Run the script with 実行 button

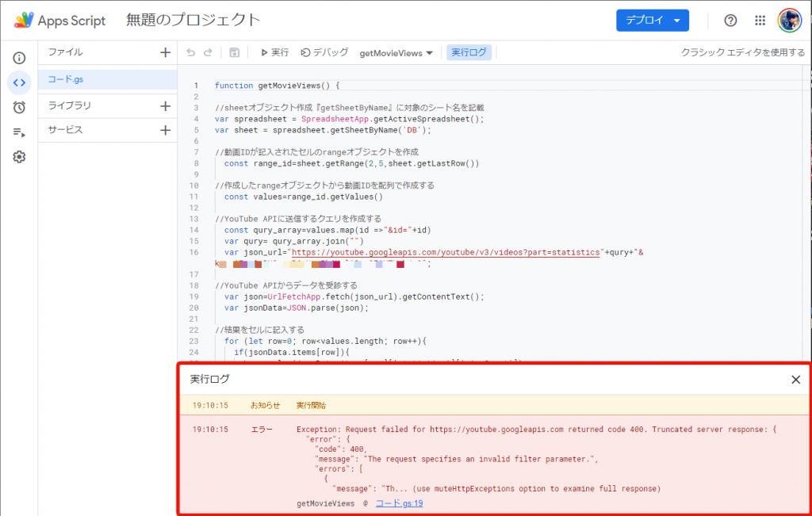coord(274,52)
